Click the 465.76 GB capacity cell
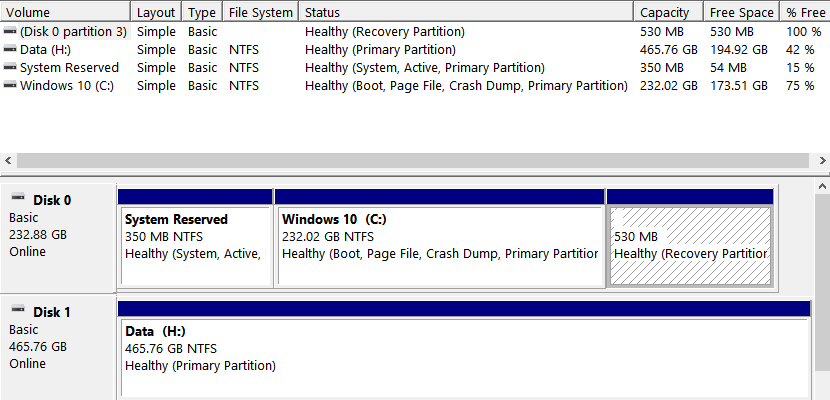 pos(669,50)
